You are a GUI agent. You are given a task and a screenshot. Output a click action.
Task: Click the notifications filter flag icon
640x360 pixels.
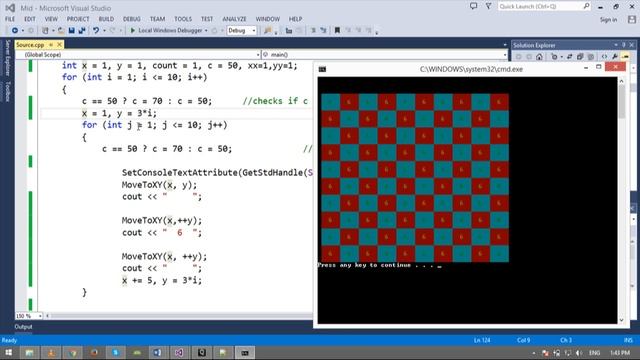tap(488, 6)
